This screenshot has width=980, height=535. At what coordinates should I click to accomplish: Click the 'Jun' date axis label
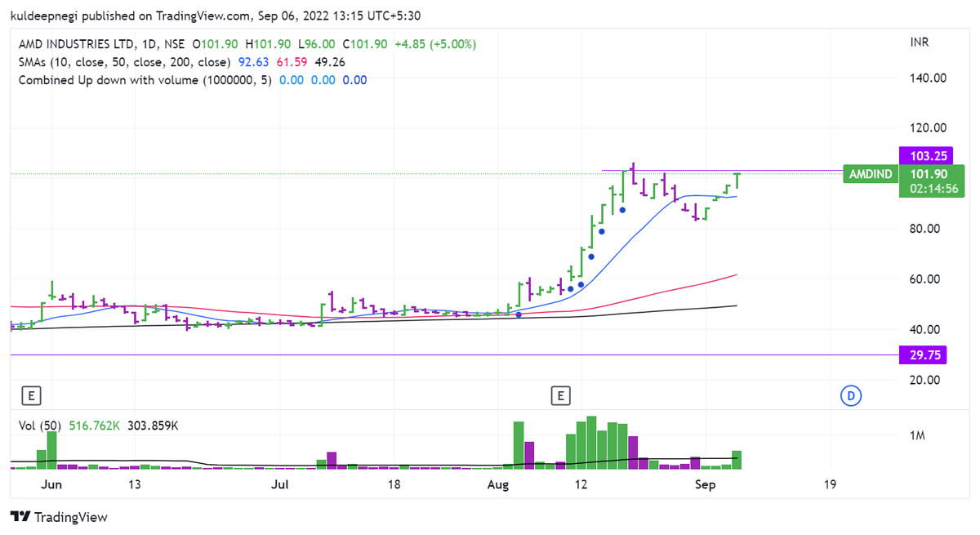[51, 484]
